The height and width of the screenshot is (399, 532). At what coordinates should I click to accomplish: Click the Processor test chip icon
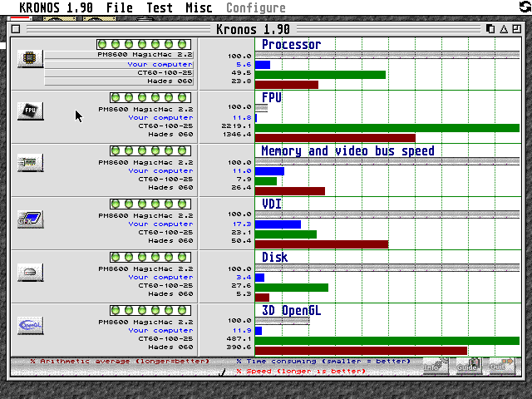pos(31,58)
